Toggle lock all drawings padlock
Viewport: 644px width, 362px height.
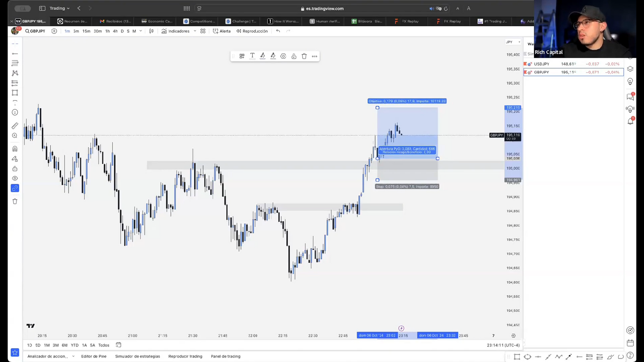[x=15, y=169]
